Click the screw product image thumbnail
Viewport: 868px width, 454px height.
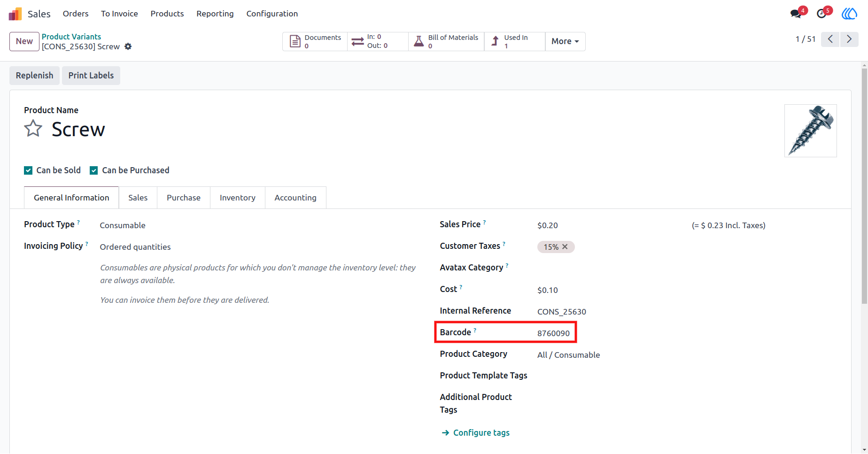(811, 131)
